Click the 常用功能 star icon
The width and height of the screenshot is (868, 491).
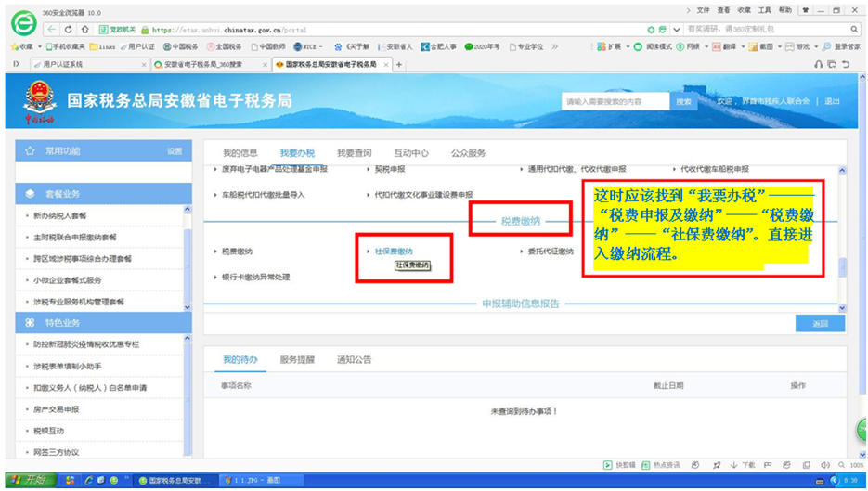[30, 150]
